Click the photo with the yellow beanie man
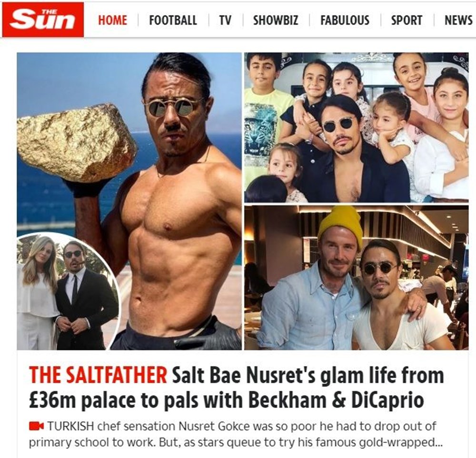The image size is (476, 458). click(x=357, y=278)
